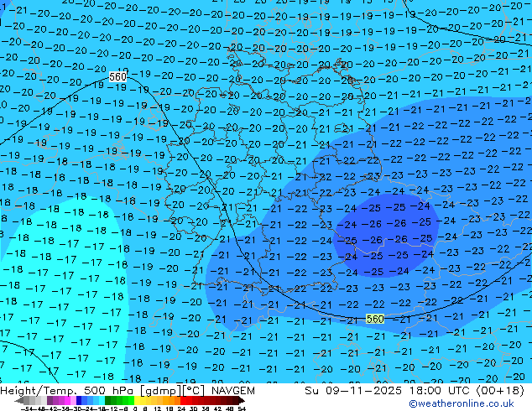The height and width of the screenshot is (411, 532).
Task: Pick the dark green legend swatch at -12
Action: 108,401
